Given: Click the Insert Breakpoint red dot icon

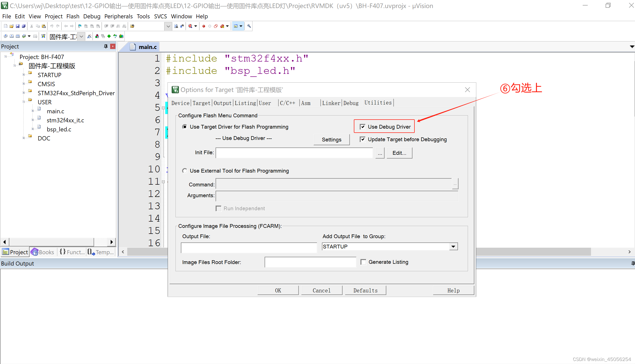Looking at the screenshot, I should pos(204,26).
